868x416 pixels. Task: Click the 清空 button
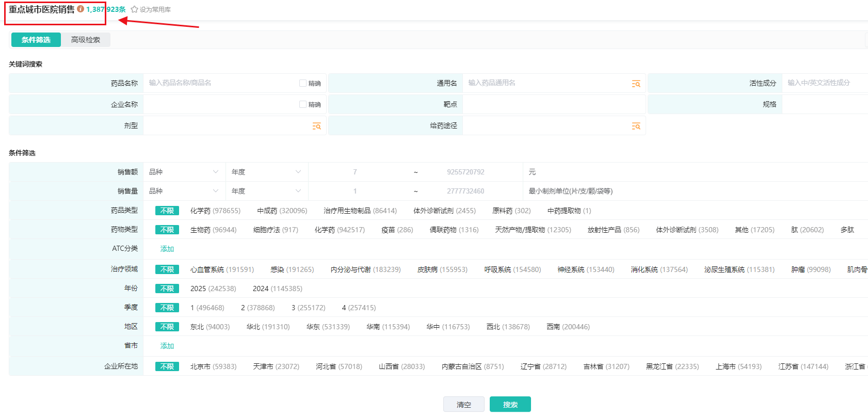(463, 405)
